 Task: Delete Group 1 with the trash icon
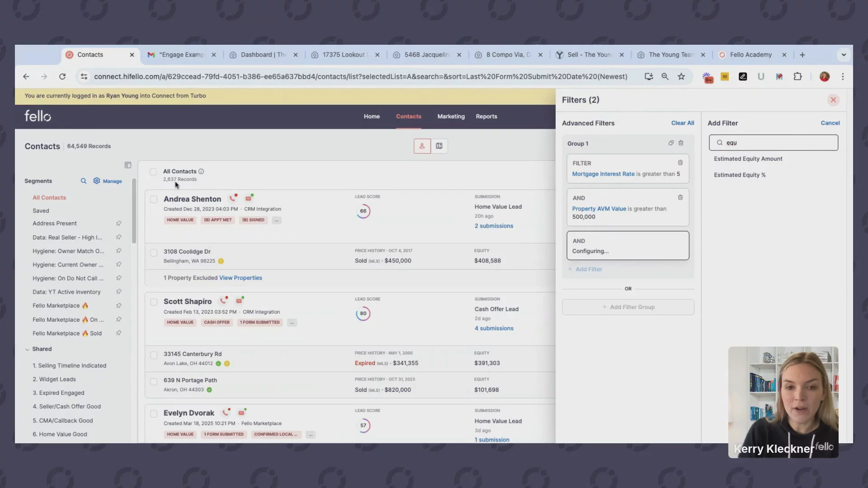(681, 143)
